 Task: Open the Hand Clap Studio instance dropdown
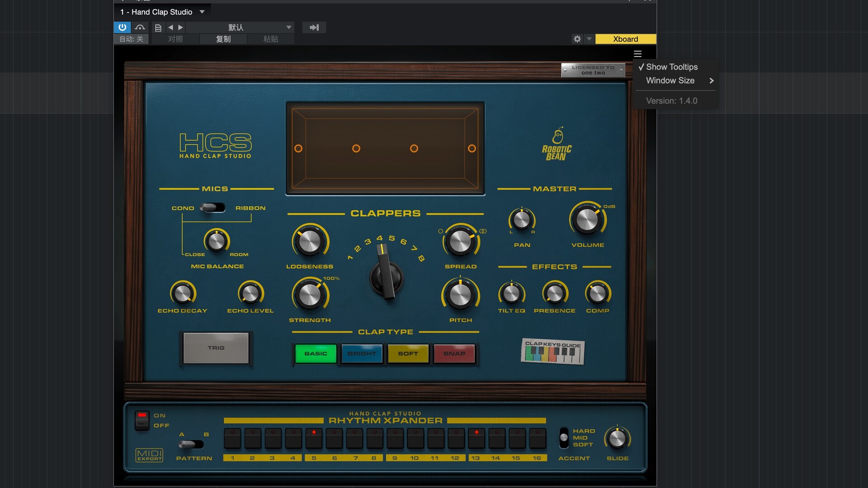click(x=202, y=12)
